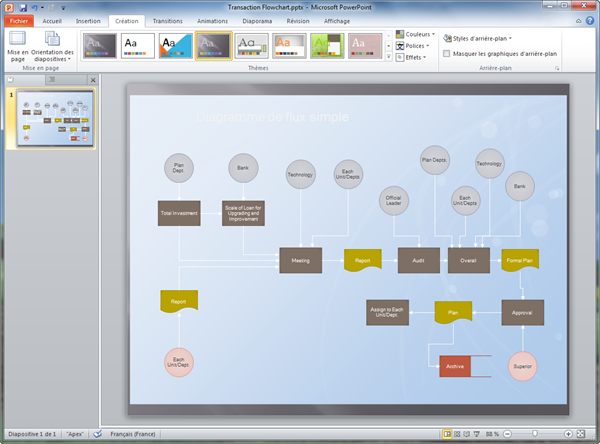Image resolution: width=600 pixels, height=444 pixels.
Task: Select the Formal Plan document shape
Action: (x=520, y=260)
